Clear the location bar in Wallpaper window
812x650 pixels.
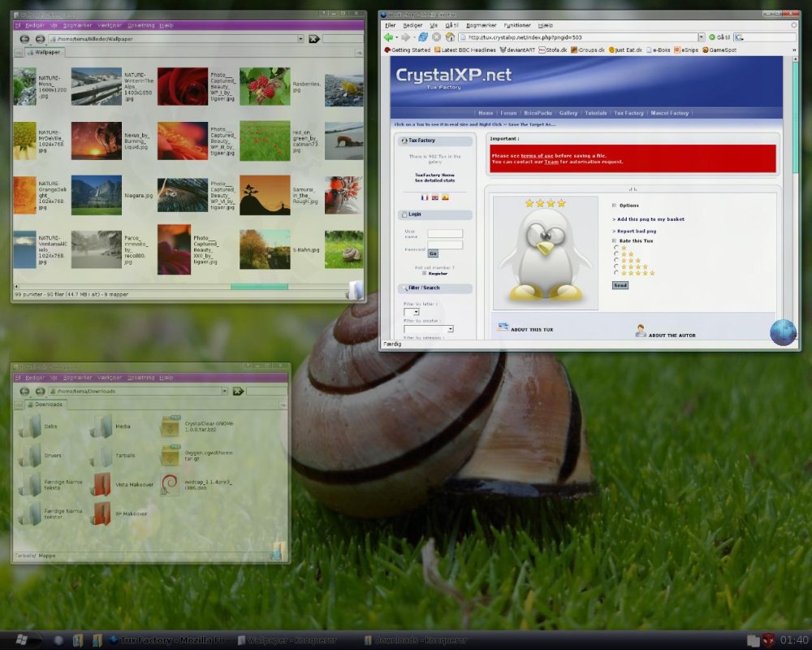(x=313, y=39)
